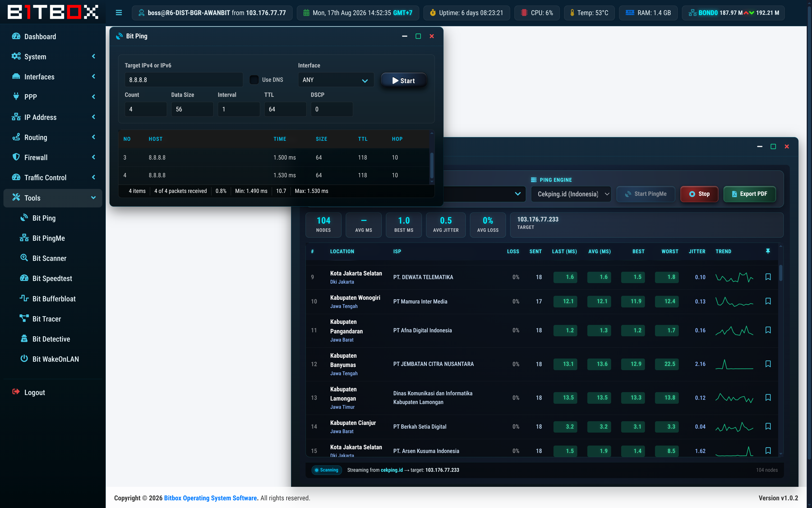Click the ping TTL input field
This screenshot has height=508, width=812.
(x=285, y=109)
